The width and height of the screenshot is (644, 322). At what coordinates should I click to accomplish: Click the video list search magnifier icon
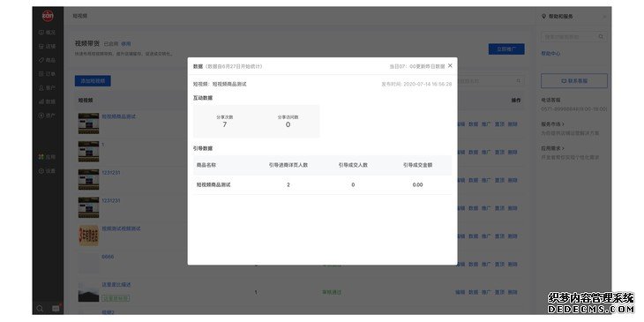coord(519,81)
